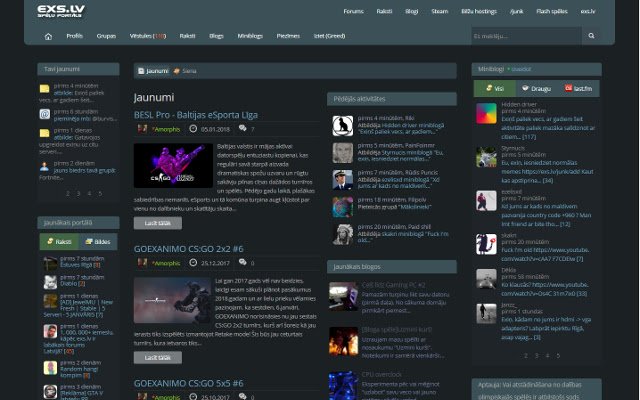This screenshot has width=640, height=400.
Task: Click the clock date icon on BESL Pro article
Action: [x=193, y=129]
